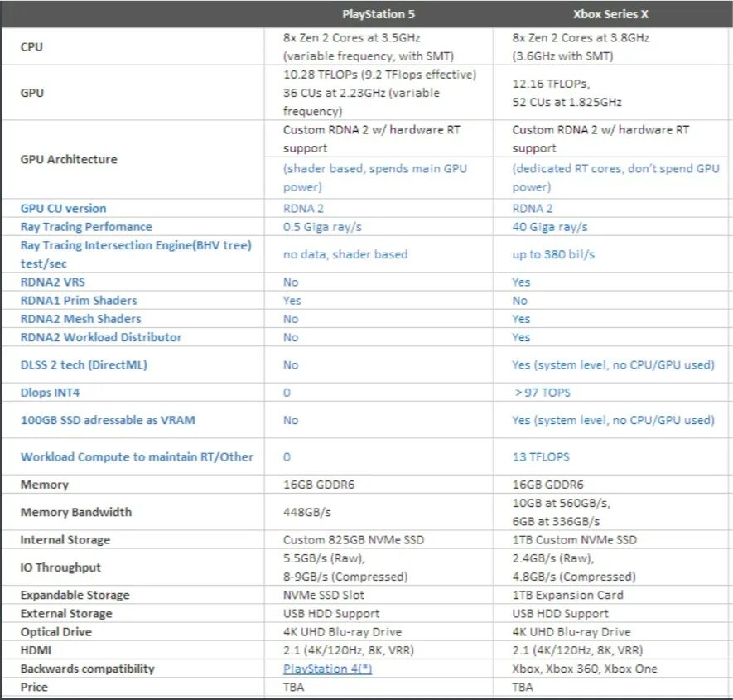733x700 pixels.
Task: Click the PlayStation 4(*) backwards compatibility link
Action: [x=327, y=669]
